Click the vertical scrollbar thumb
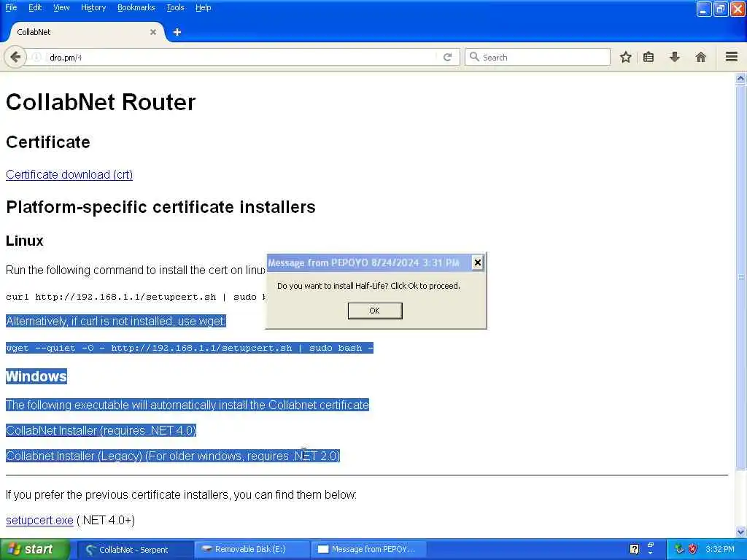The height and width of the screenshot is (560, 747). [x=740, y=276]
